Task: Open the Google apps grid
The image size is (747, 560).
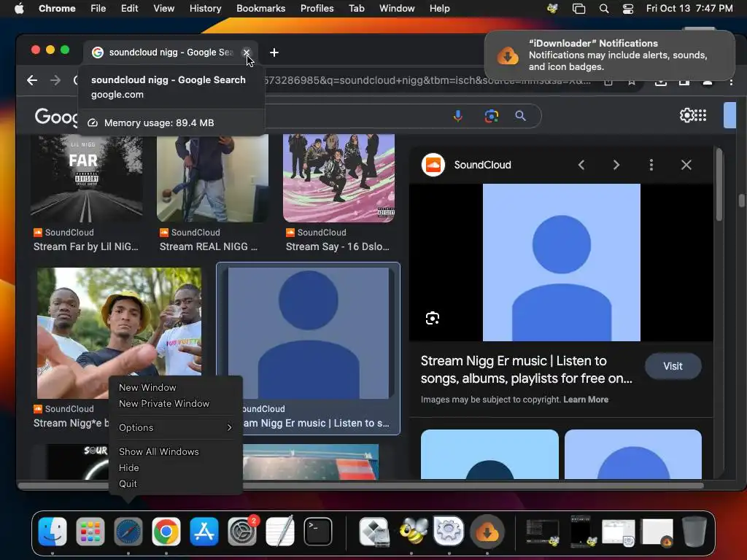Action: (x=701, y=115)
